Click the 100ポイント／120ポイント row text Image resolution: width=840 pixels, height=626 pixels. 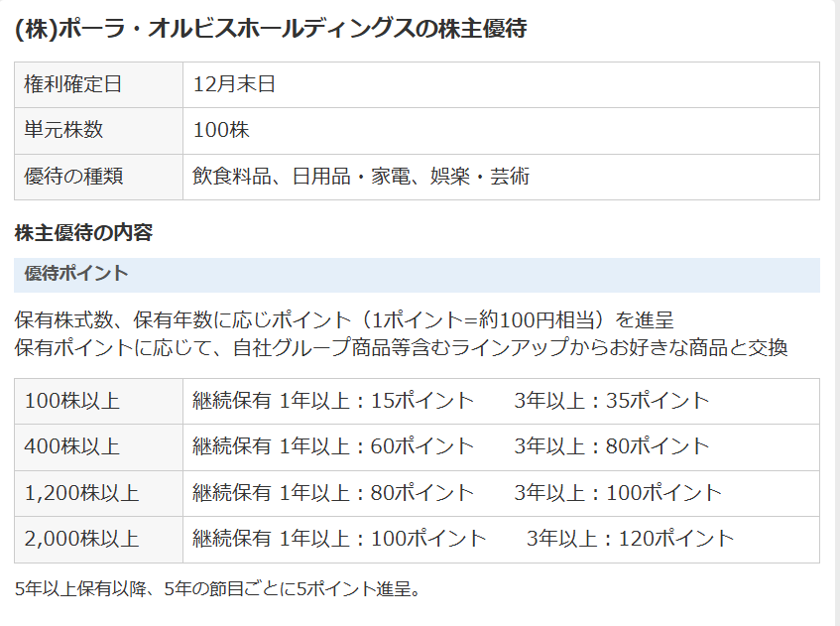pyautogui.click(x=463, y=539)
